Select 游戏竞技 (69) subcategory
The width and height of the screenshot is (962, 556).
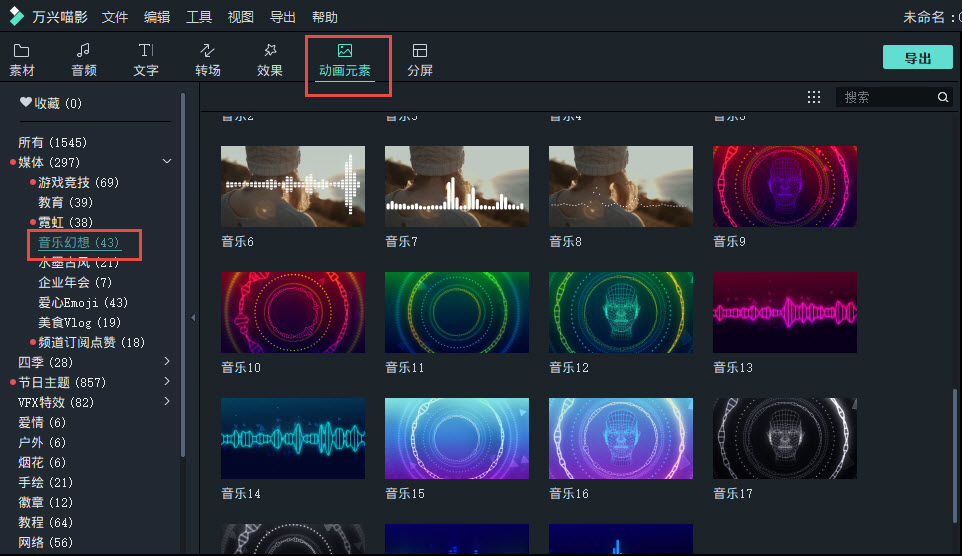(79, 182)
